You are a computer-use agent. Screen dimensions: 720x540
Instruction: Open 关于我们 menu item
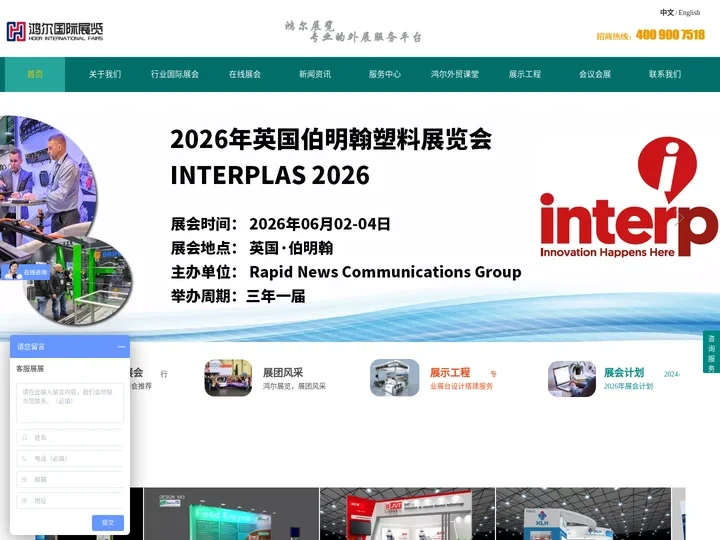(105, 74)
